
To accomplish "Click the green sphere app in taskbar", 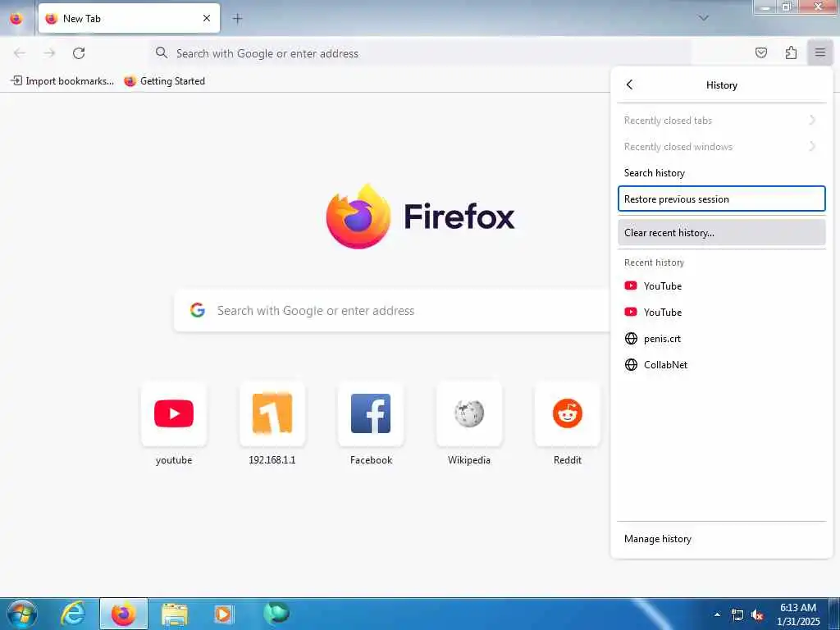I will (276, 614).
